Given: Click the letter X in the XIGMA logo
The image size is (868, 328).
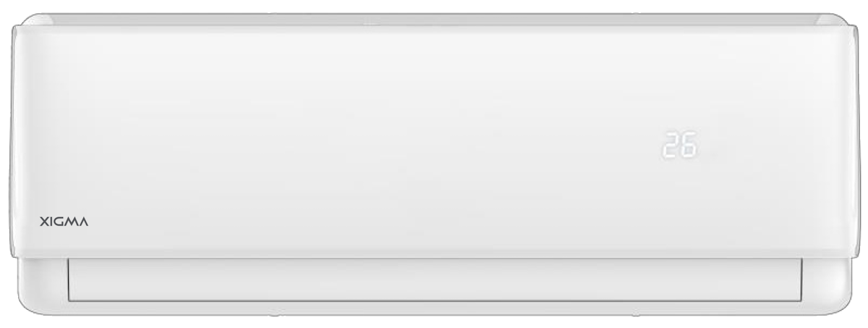Looking at the screenshot, I should point(43,223).
